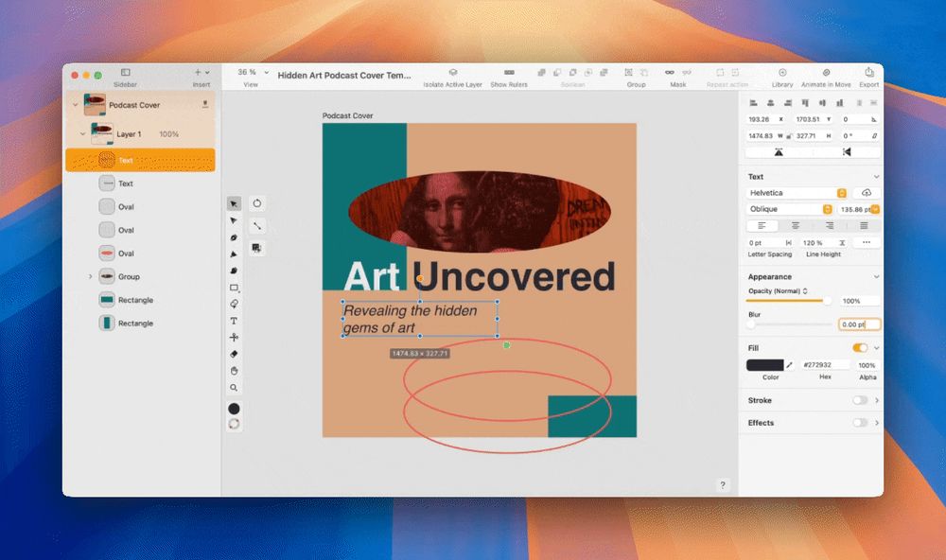Viewport: 946px width, 560px height.
Task: Pick color with the eyedropper icon
Action: tap(789, 364)
